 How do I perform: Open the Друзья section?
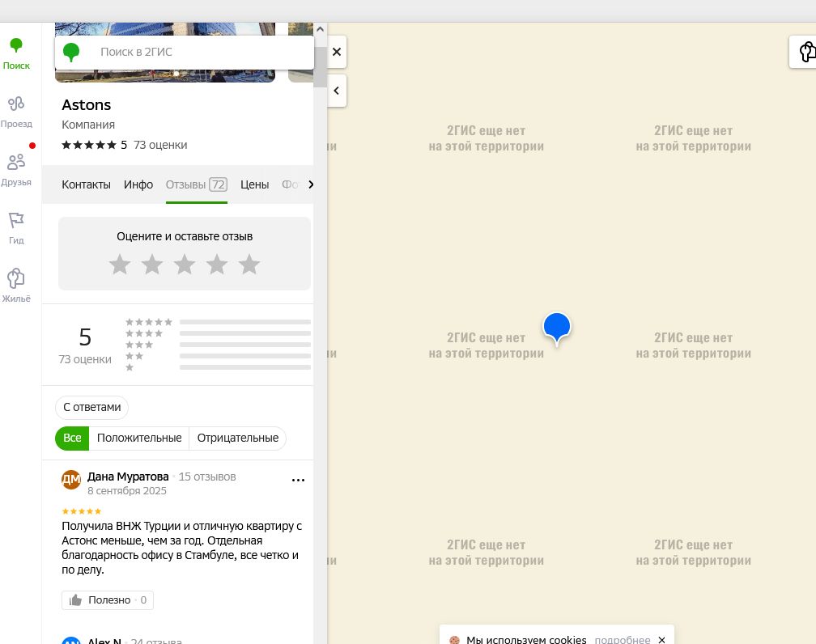point(16,170)
